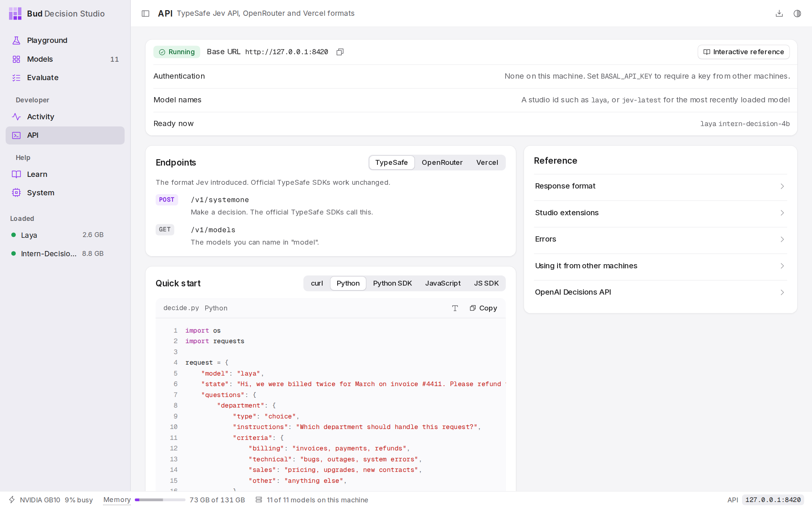
Task: Expand the Studio extensions reference
Action: (x=660, y=213)
